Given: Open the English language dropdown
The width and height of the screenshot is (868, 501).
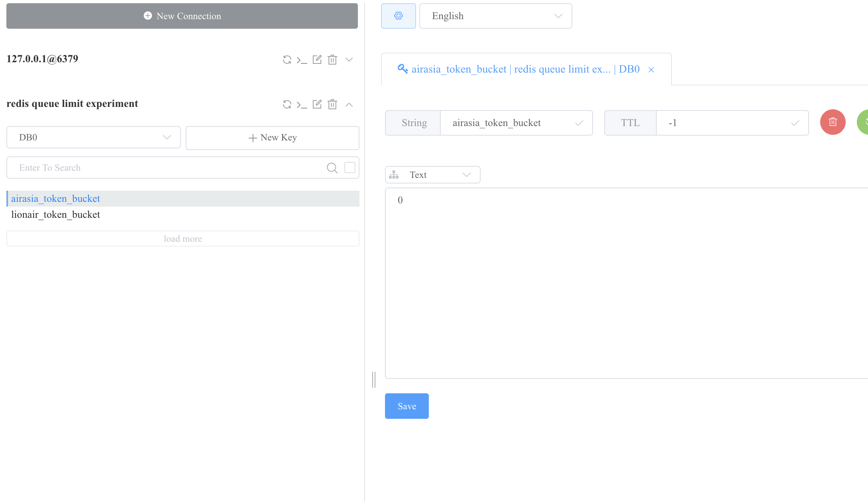Looking at the screenshot, I should click(x=495, y=16).
